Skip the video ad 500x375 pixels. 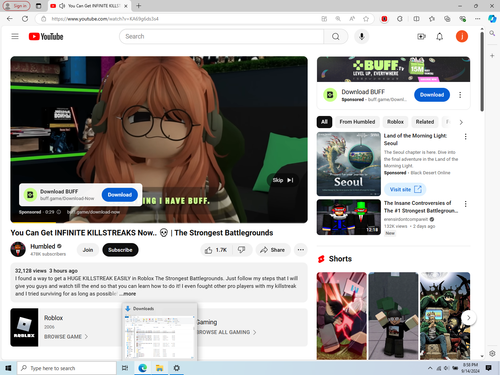point(283,180)
